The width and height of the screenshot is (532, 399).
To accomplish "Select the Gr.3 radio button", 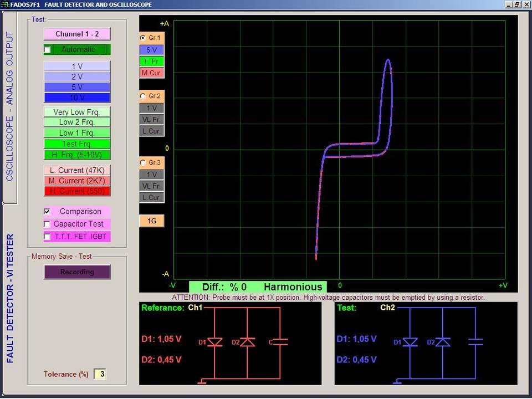I will 144,162.
